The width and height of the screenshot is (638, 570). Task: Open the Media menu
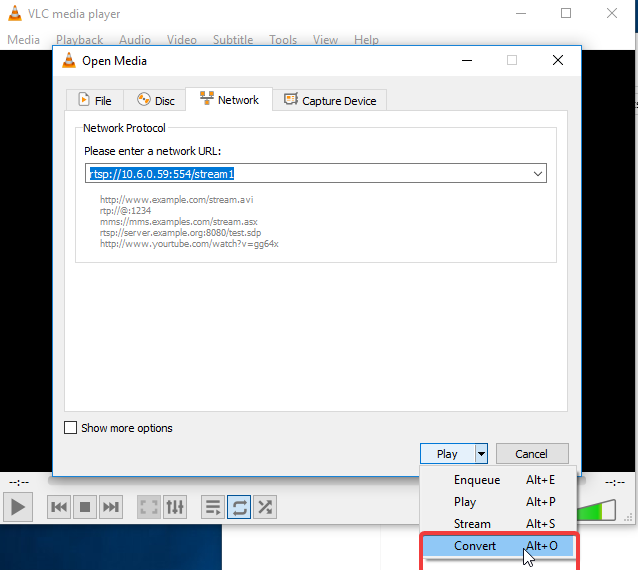[x=24, y=40]
